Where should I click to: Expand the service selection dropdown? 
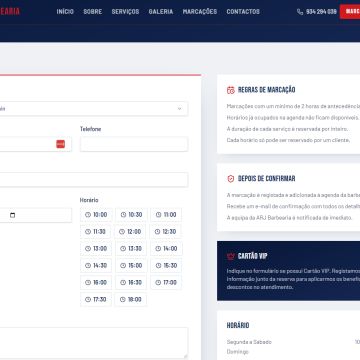[94, 109]
